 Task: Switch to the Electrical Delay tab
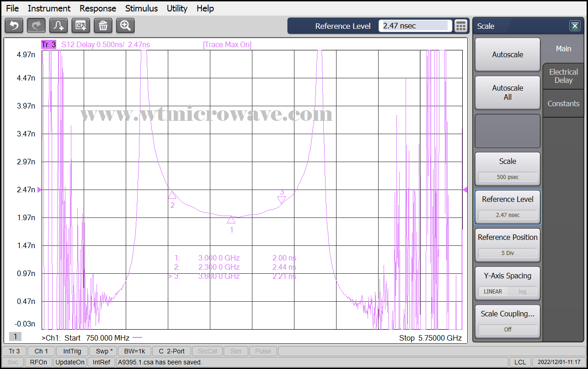click(x=563, y=76)
